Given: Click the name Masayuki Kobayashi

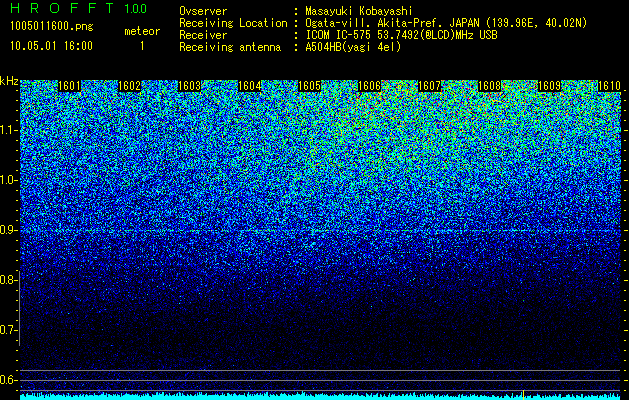Looking at the screenshot, I should [359, 11].
